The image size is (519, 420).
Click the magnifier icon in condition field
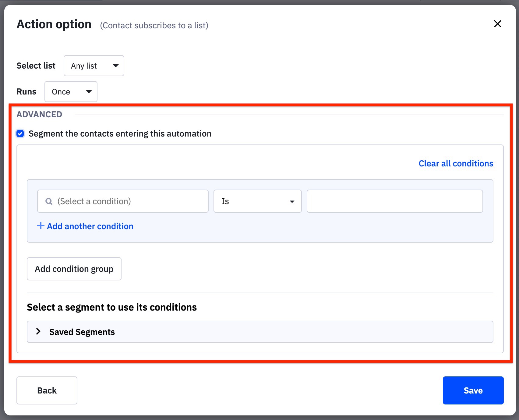coord(49,201)
